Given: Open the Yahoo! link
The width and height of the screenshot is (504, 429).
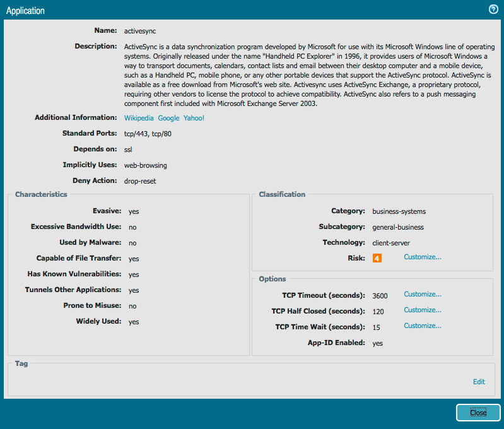Looking at the screenshot, I should tap(194, 118).
